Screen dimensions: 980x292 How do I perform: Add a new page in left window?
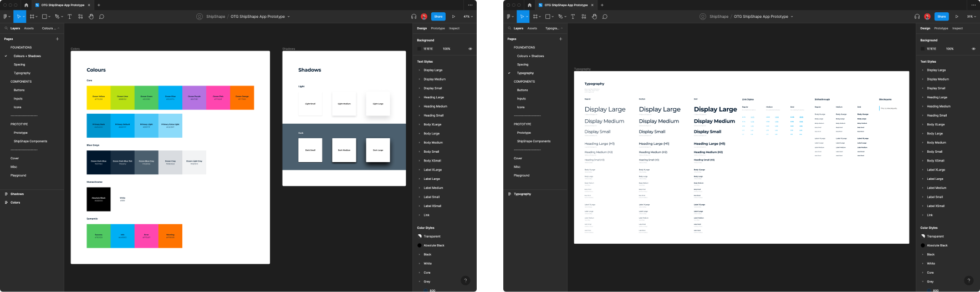click(57, 39)
